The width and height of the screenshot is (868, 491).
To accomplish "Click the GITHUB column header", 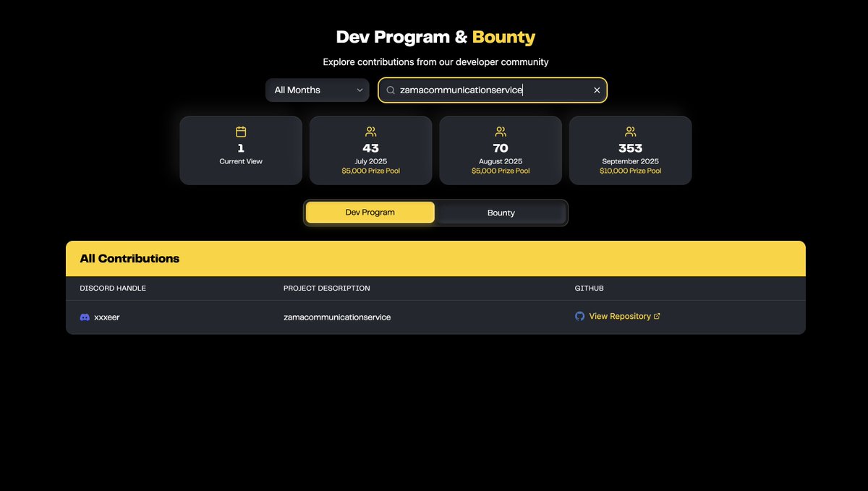I will pos(590,289).
